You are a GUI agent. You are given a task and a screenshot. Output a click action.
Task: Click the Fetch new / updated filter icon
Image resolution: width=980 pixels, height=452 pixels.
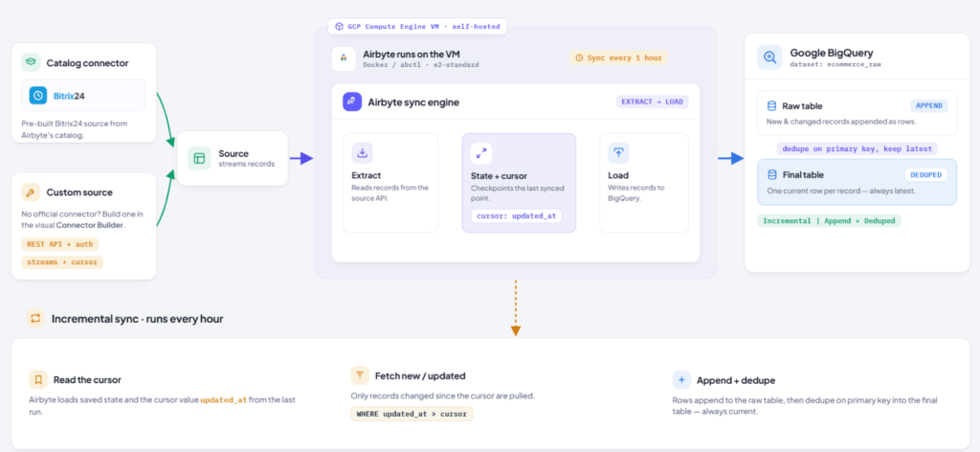360,375
